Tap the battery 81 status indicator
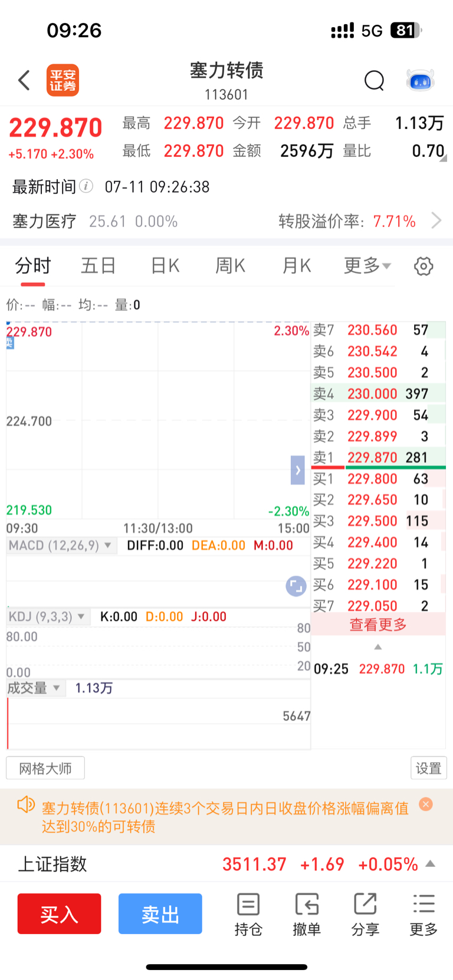 [x=406, y=30]
